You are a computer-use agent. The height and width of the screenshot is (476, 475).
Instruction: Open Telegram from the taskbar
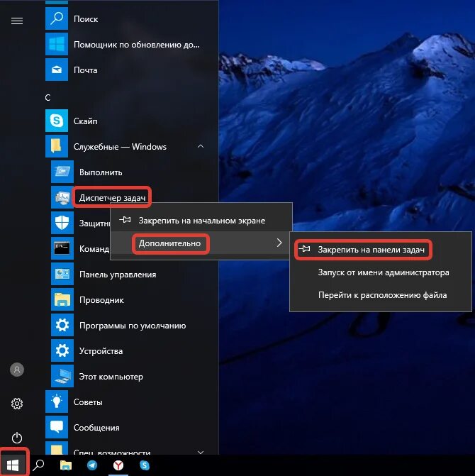tap(92, 465)
